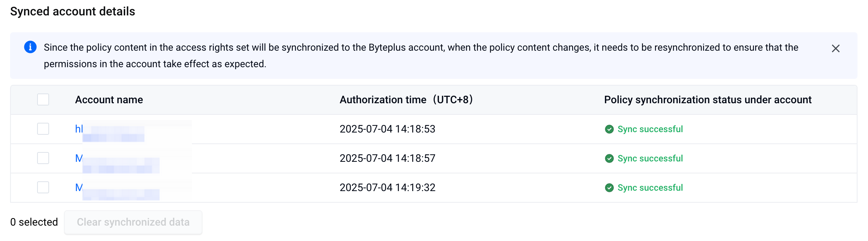Check the row authorized at 14:18:57
Viewport: 868px width, 241px height.
point(43,158)
